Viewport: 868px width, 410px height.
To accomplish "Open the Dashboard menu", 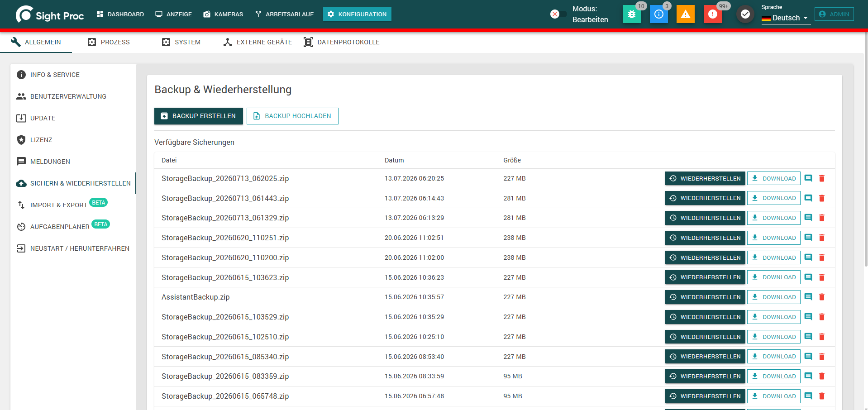I will click(x=120, y=14).
